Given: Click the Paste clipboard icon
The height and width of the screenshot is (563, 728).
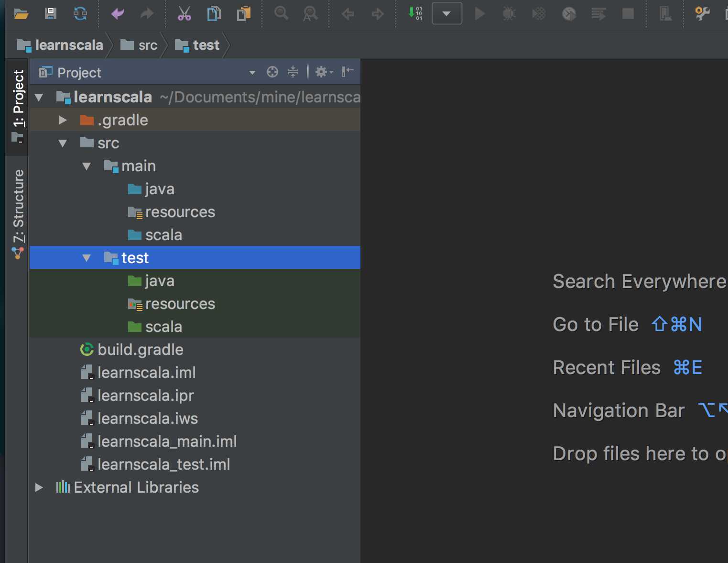Looking at the screenshot, I should (x=244, y=13).
